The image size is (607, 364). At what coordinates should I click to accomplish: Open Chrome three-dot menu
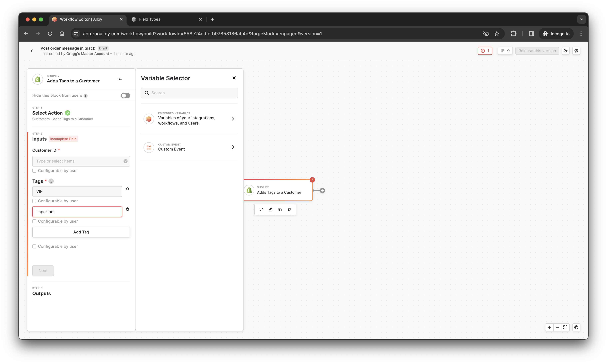[x=581, y=34]
